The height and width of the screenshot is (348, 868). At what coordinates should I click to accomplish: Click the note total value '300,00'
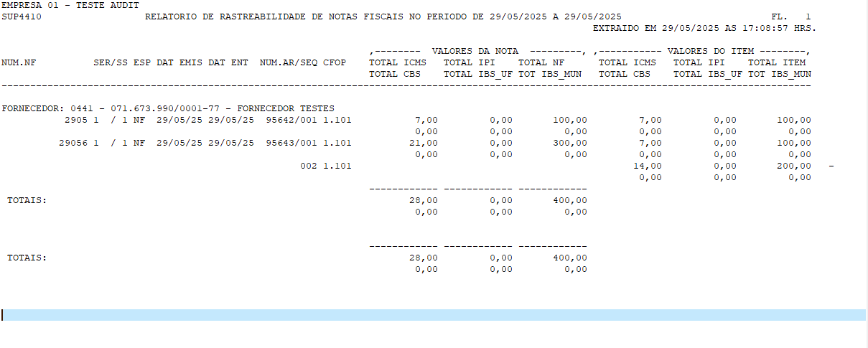[570, 144]
